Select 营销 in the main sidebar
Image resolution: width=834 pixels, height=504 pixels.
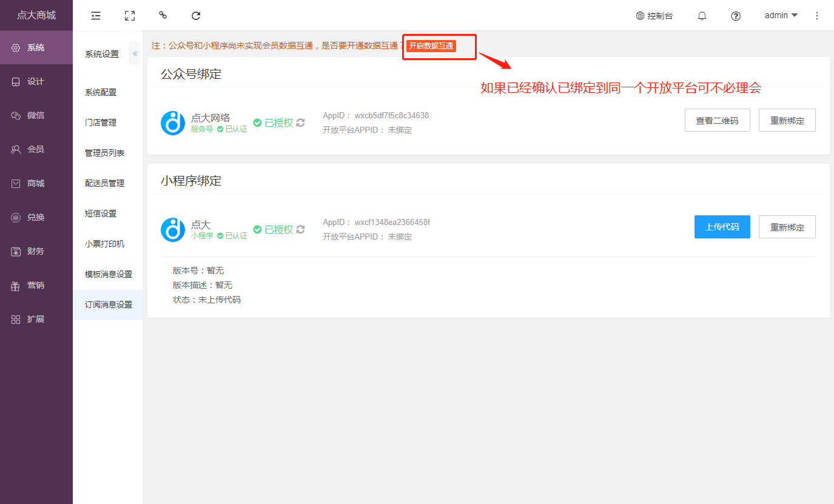36,285
